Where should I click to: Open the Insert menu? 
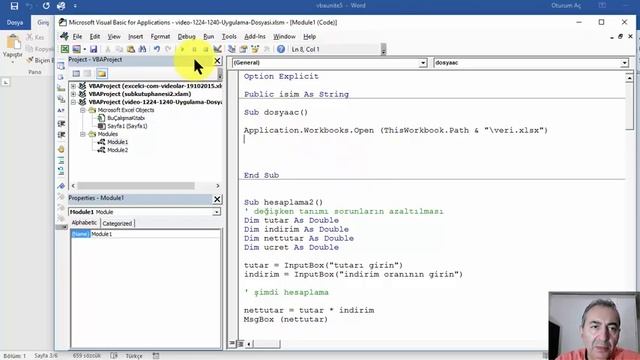click(136, 37)
